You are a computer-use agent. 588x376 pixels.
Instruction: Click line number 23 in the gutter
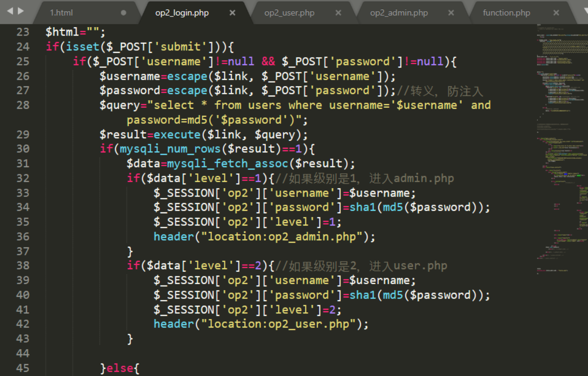pyautogui.click(x=23, y=32)
